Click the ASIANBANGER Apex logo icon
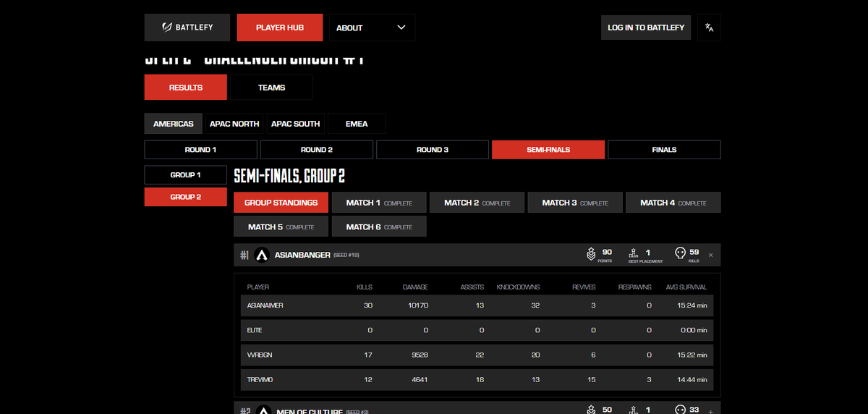Viewport: 868px width, 414px height. coord(262,255)
